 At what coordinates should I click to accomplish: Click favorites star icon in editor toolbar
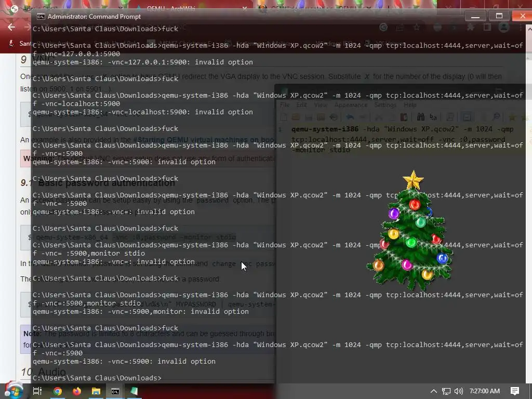(x=512, y=117)
